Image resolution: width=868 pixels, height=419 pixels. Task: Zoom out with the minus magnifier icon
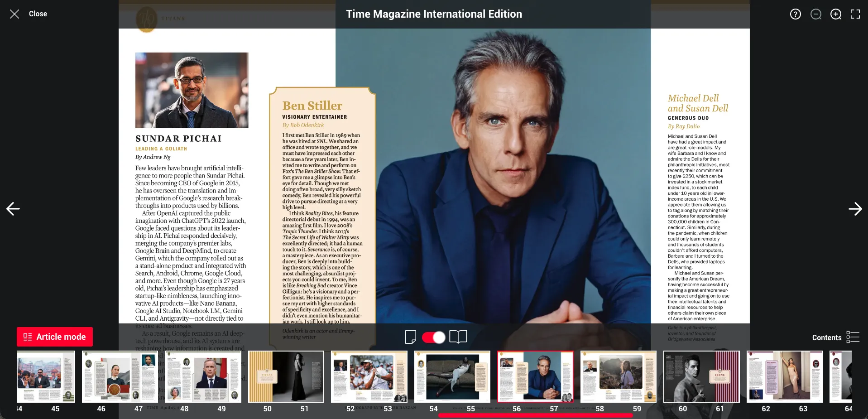click(816, 14)
